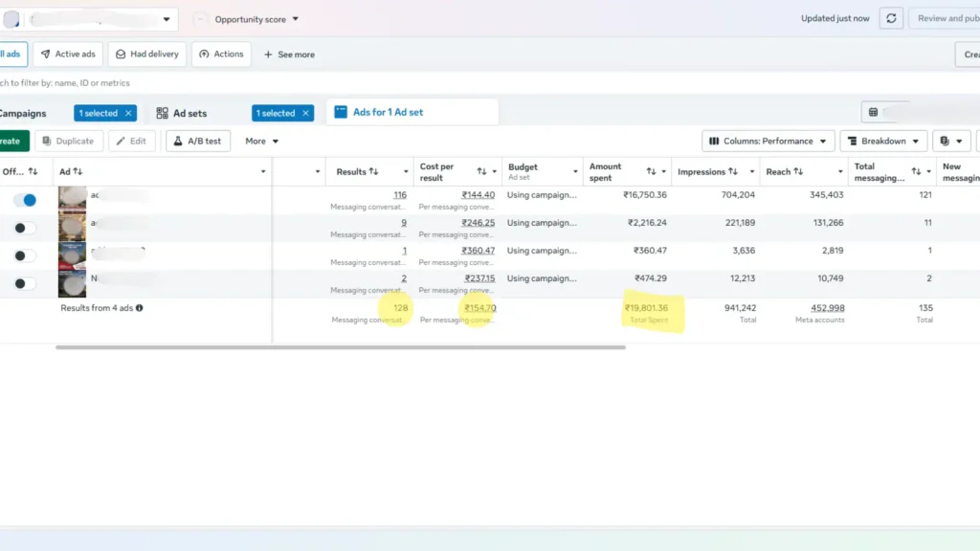
Task: Click the A/B test button
Action: tap(197, 142)
